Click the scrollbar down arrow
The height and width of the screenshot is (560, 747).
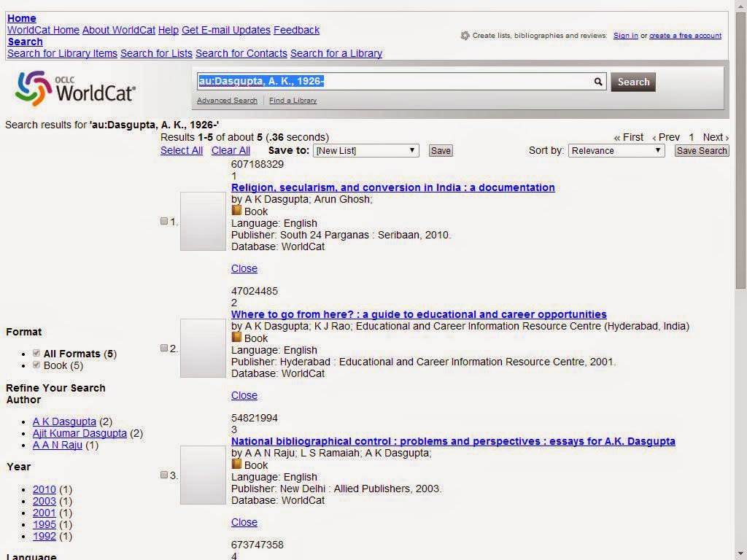pos(741,555)
